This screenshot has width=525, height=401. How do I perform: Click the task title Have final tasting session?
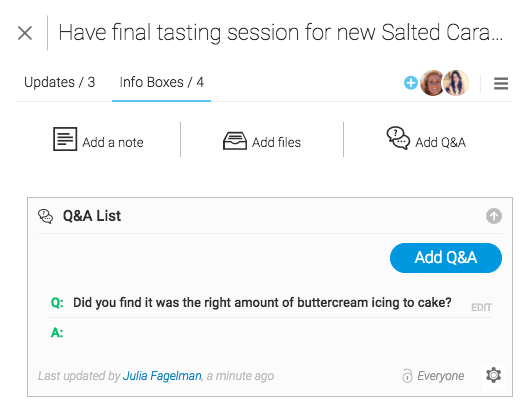click(281, 33)
